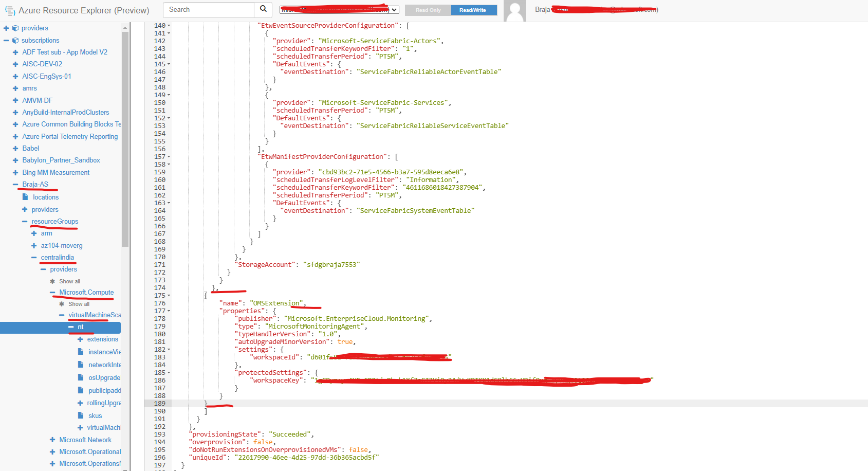Screen dimensions: 868x471
Task: Select the Babel subscription
Action: 31,148
